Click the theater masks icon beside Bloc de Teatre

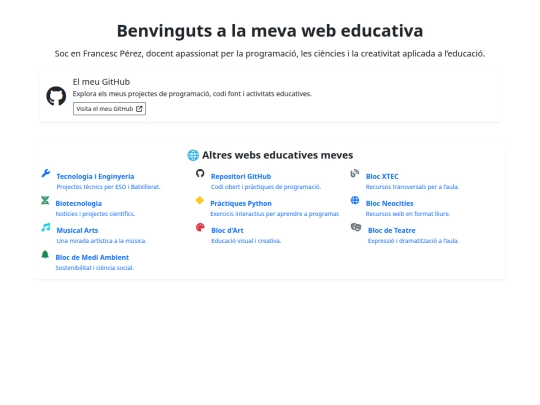tap(356, 227)
